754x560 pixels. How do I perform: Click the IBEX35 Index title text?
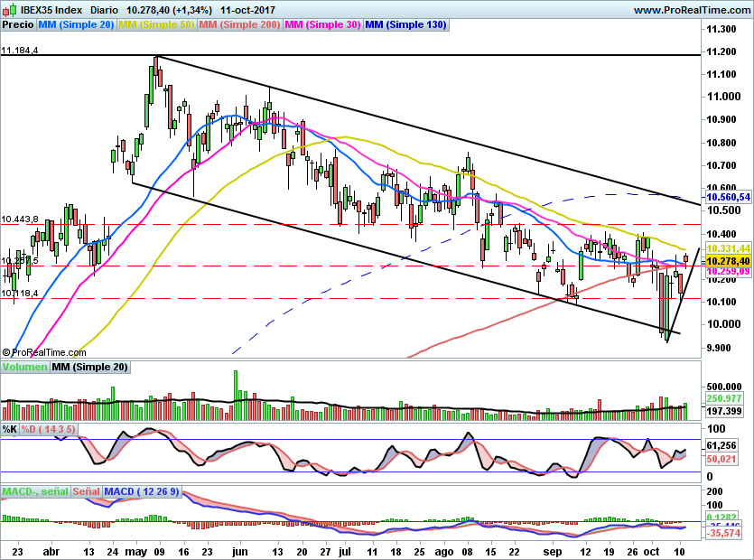51,10
